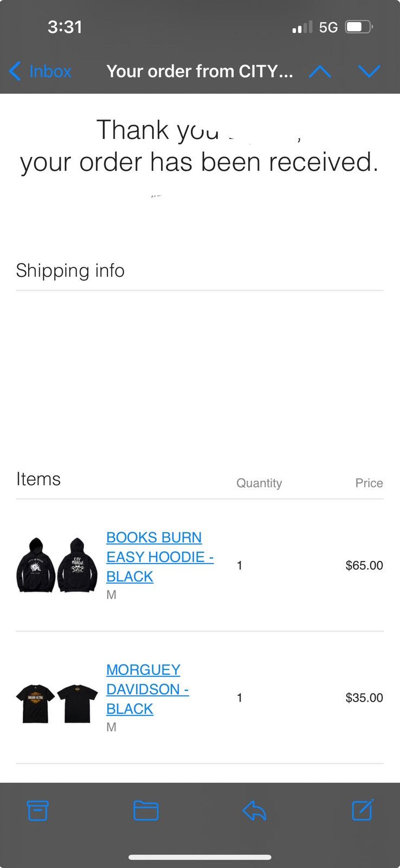Tap the reply arrow icon

coord(254,810)
